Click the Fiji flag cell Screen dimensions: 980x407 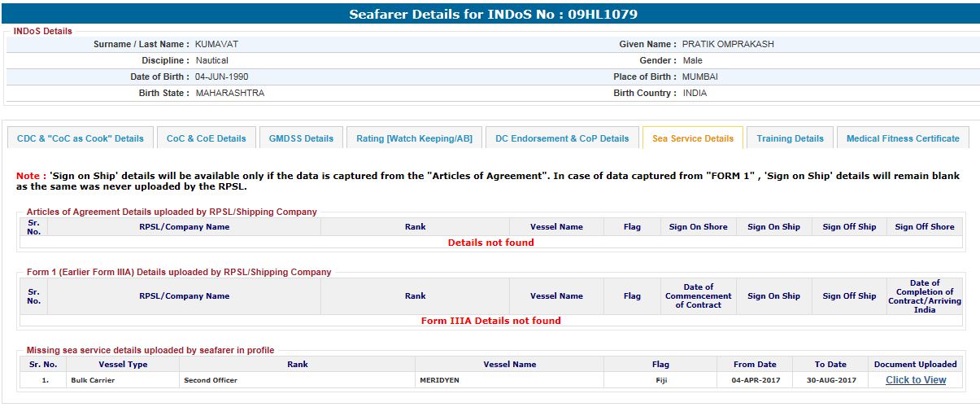pyautogui.click(x=660, y=380)
